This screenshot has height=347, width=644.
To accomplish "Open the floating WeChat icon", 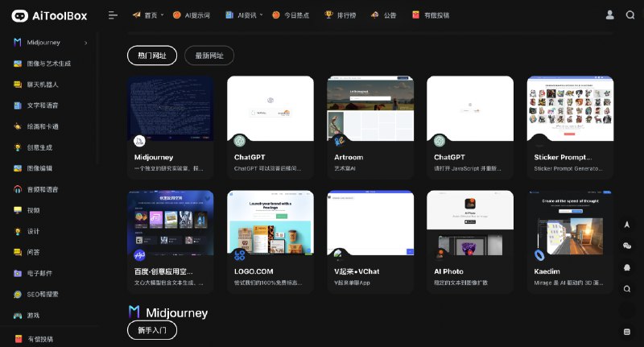I will [627, 246].
